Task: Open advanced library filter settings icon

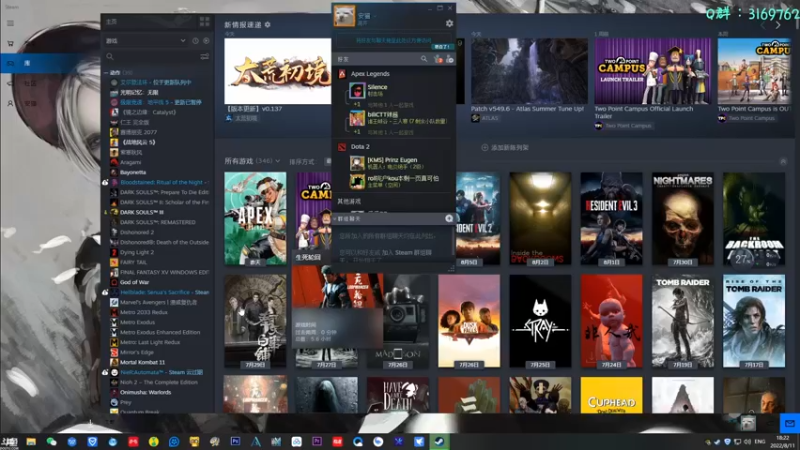Action: coord(205,57)
